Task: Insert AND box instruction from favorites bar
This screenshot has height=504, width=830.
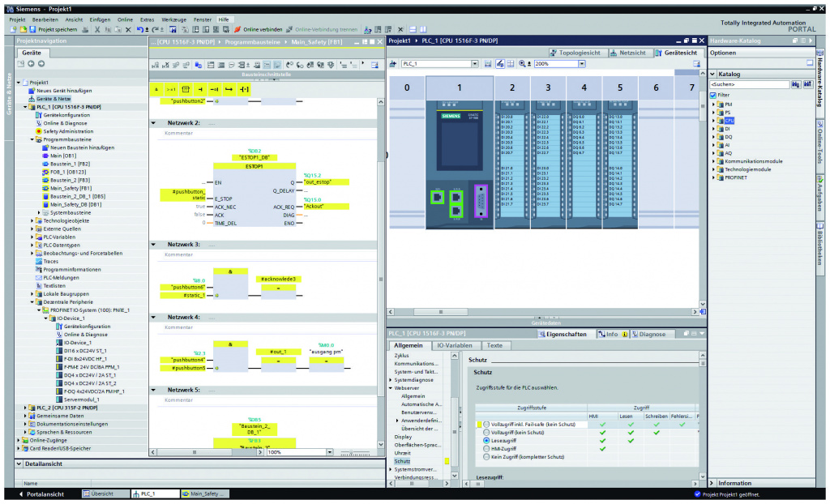Action: (156, 89)
